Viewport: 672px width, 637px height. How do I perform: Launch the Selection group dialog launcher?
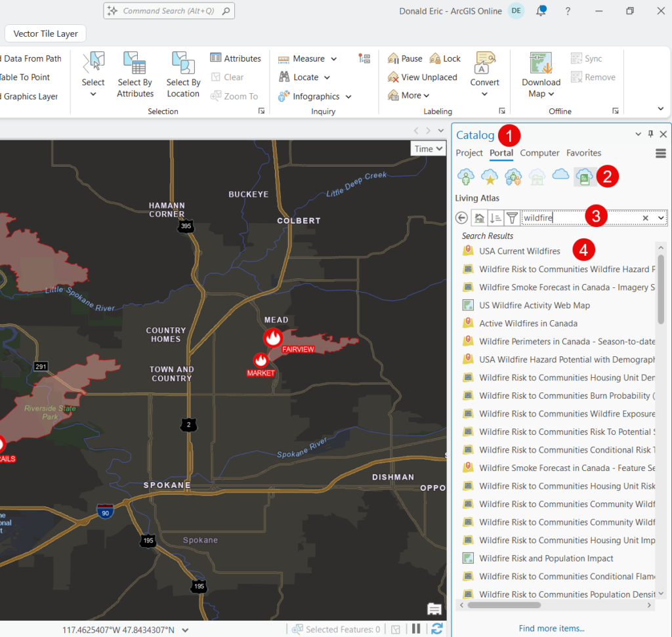[x=261, y=111]
